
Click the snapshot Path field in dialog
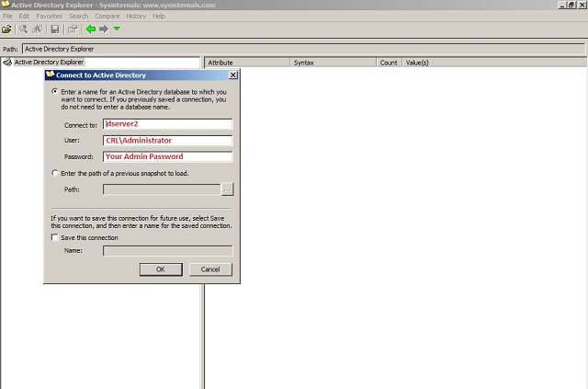point(162,189)
